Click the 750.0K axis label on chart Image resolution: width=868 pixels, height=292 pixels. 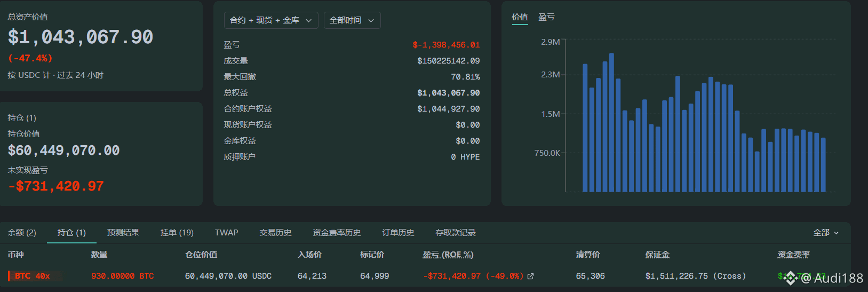point(547,153)
